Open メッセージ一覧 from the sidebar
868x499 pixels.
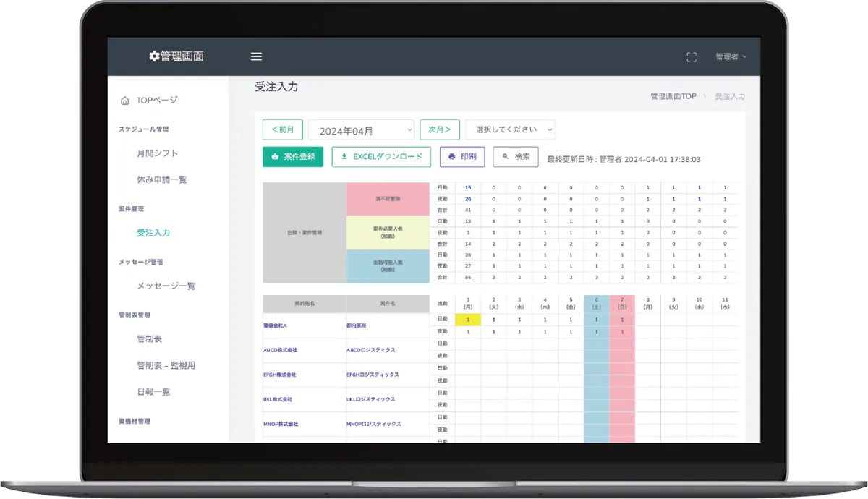pos(166,286)
